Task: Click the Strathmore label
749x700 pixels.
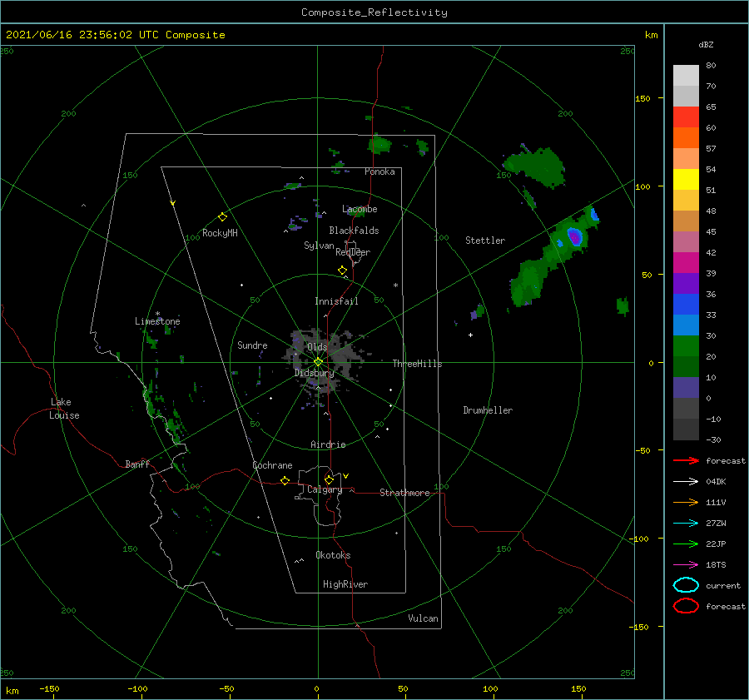Action: point(404,493)
